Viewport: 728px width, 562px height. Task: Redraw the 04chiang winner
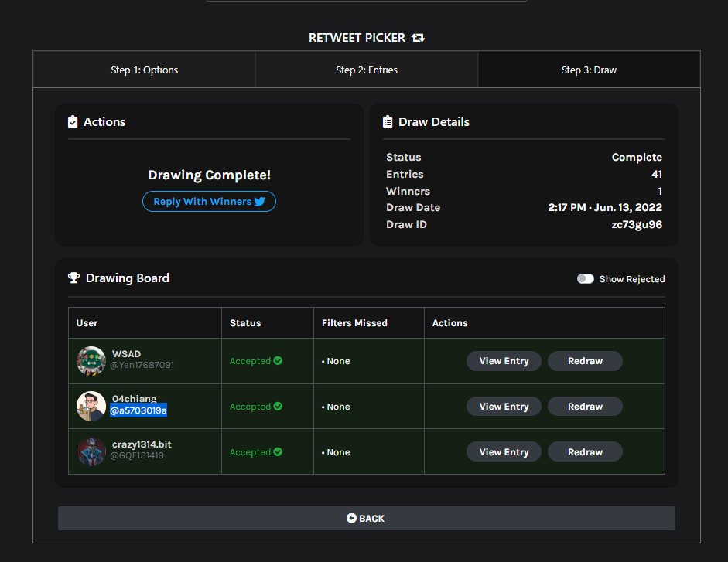pyautogui.click(x=585, y=406)
